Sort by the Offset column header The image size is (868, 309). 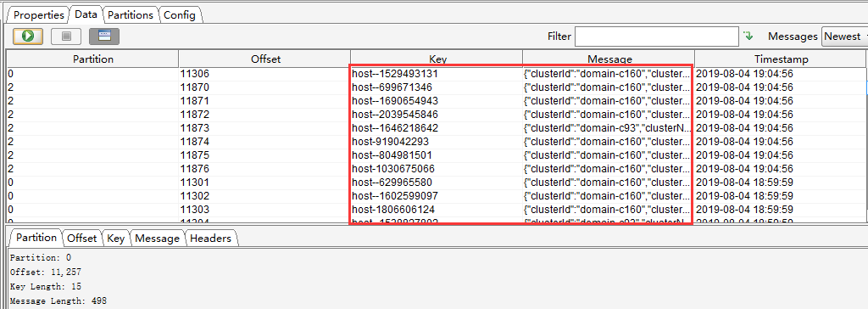(x=265, y=59)
